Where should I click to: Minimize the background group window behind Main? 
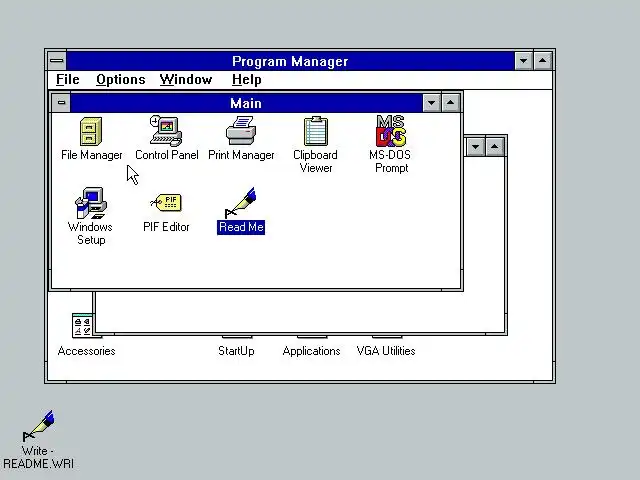[476, 147]
